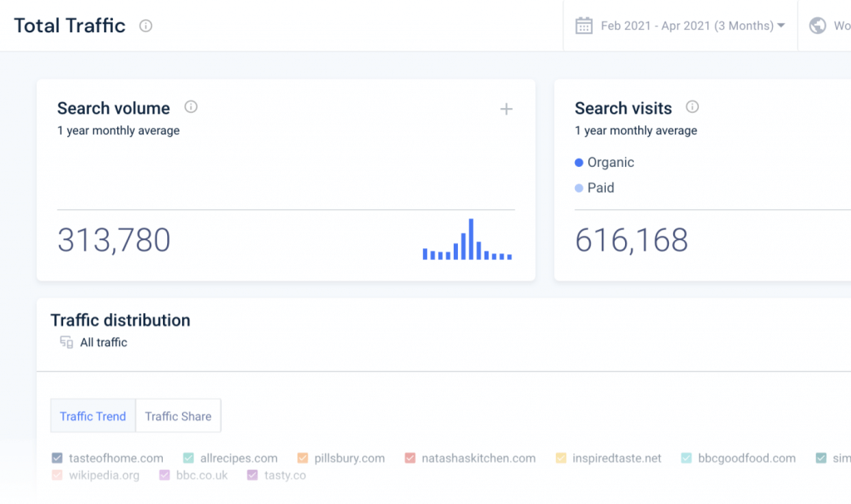Open the Search visits info tooltip
The image size is (851, 504).
[x=694, y=107]
